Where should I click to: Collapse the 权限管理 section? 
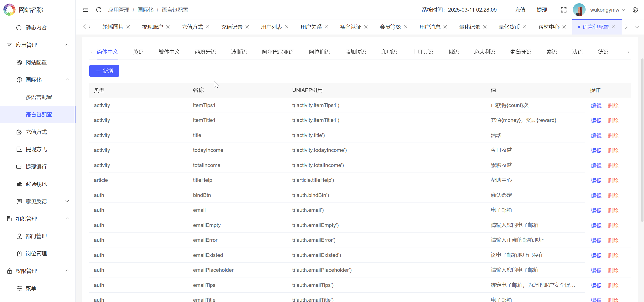click(67, 271)
